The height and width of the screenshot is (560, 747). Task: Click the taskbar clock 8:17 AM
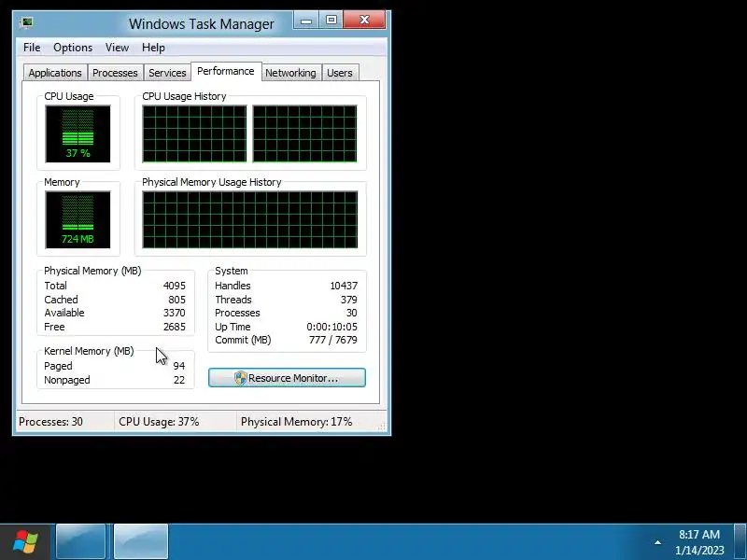tap(699, 534)
